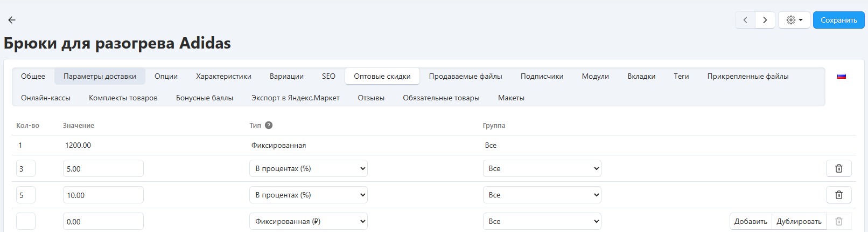Delete the row with quantity 3

839,168
